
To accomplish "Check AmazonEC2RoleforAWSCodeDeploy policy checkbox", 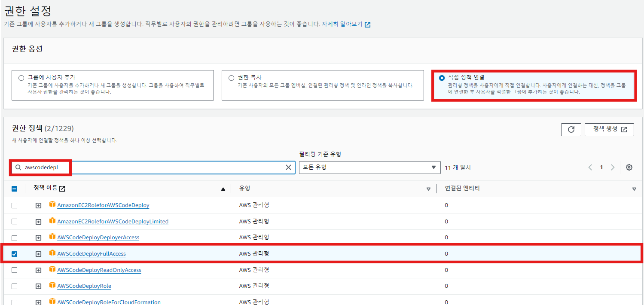I will [14, 205].
